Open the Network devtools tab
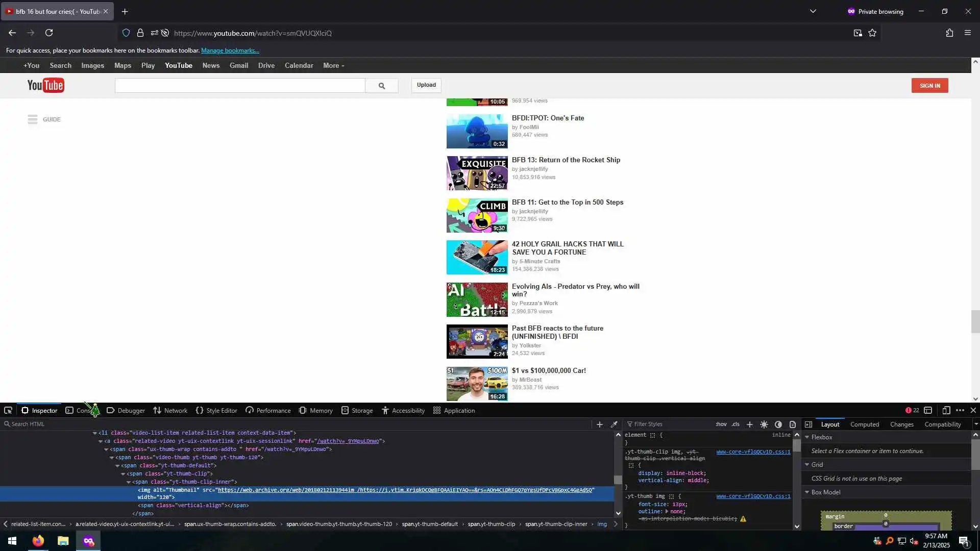980x551 pixels. click(x=170, y=411)
